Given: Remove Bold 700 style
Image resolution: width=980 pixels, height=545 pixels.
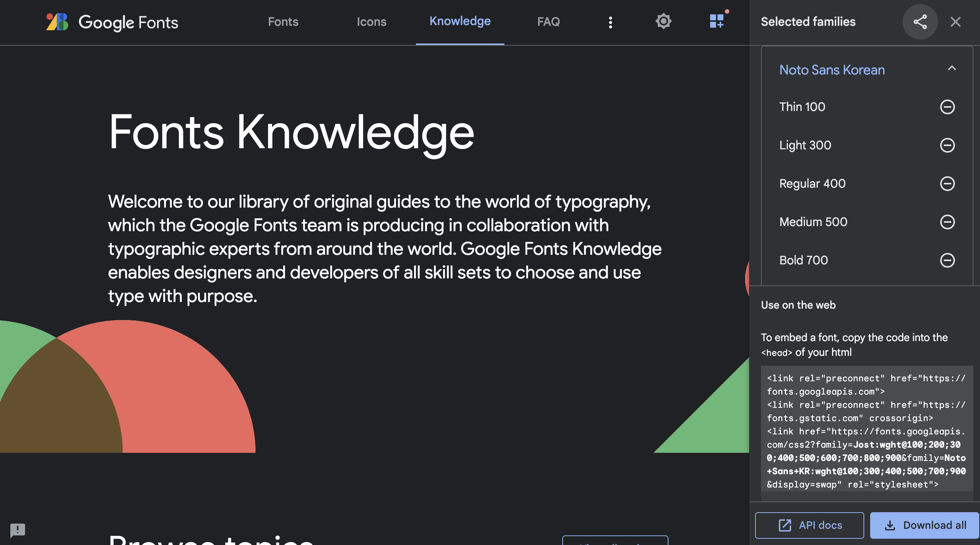Looking at the screenshot, I should pyautogui.click(x=947, y=260).
